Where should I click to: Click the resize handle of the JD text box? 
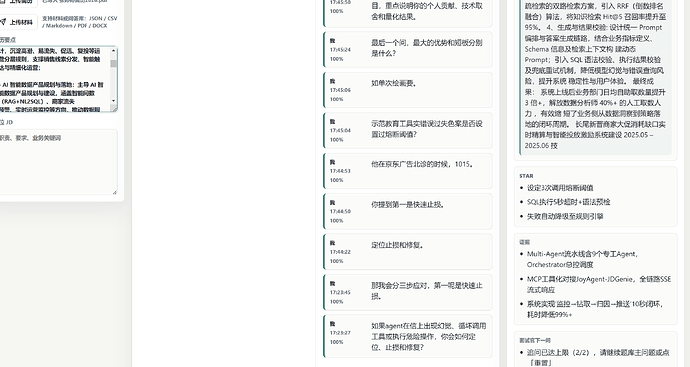tap(115, 192)
